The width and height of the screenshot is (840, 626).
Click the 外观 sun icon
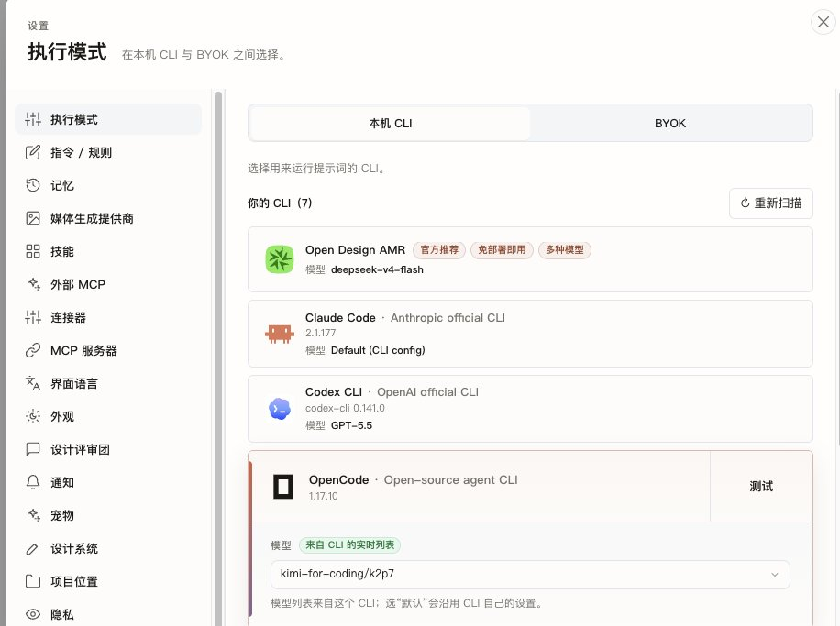pyautogui.click(x=33, y=416)
